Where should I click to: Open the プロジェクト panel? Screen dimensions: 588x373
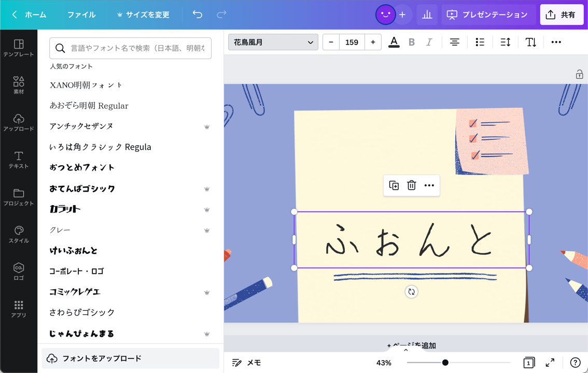click(x=18, y=197)
